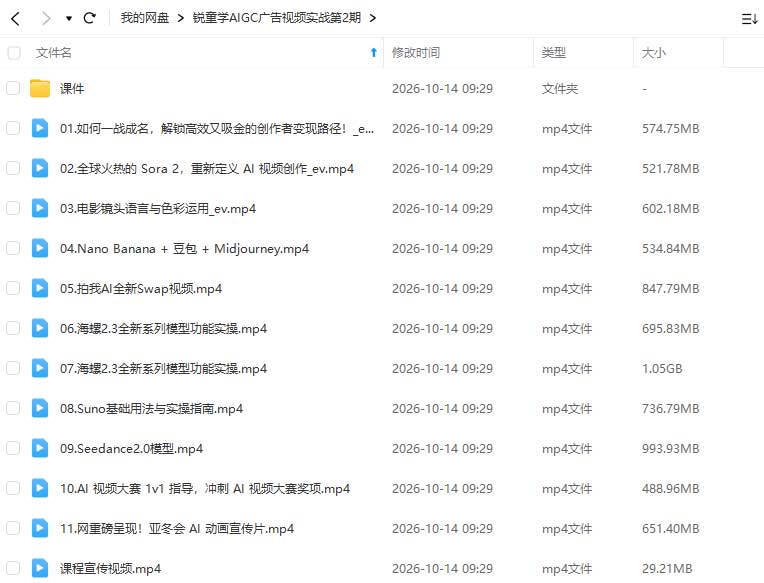Click the 1.05GB size value
The image size is (764, 583).
click(662, 368)
